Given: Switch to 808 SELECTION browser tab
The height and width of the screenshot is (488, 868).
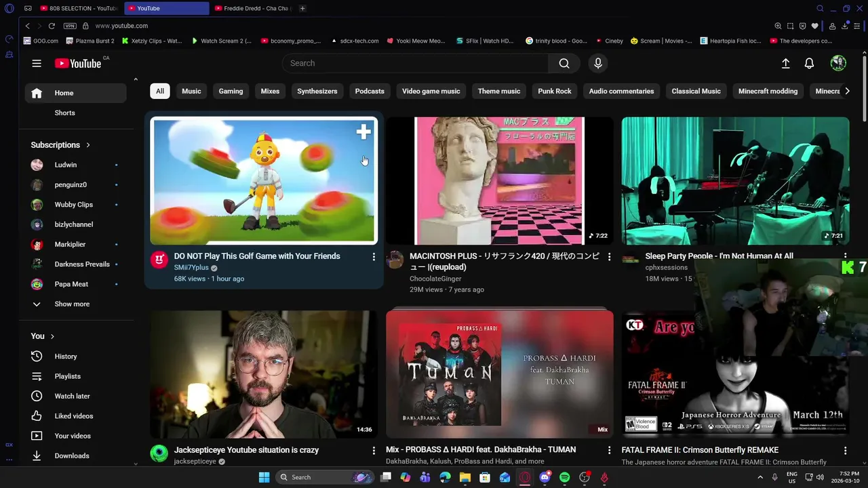Looking at the screenshot, I should 77,8.
